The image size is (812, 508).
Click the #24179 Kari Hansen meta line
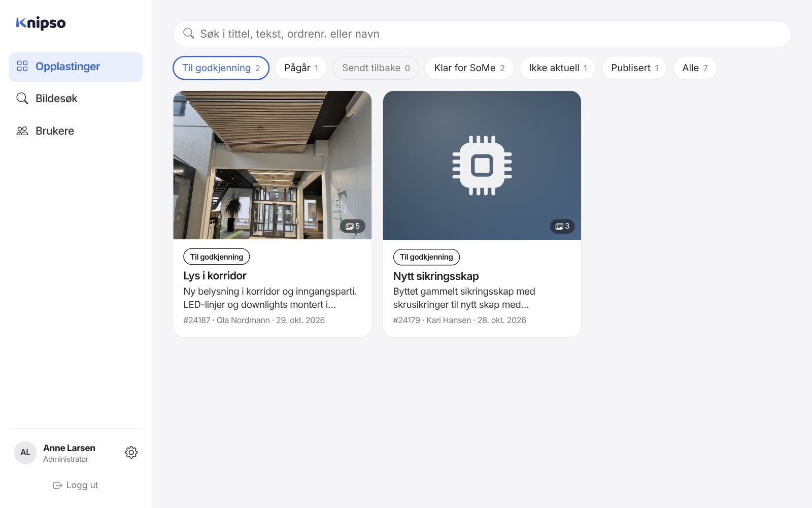tap(460, 320)
